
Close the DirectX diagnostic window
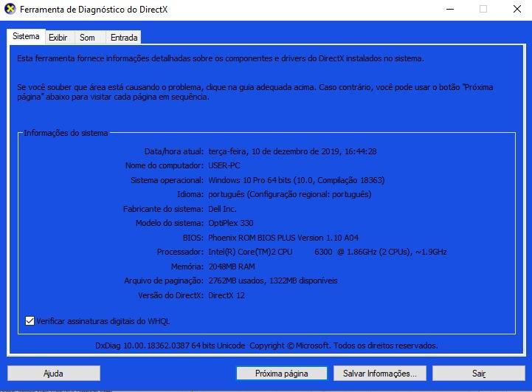[x=517, y=9]
